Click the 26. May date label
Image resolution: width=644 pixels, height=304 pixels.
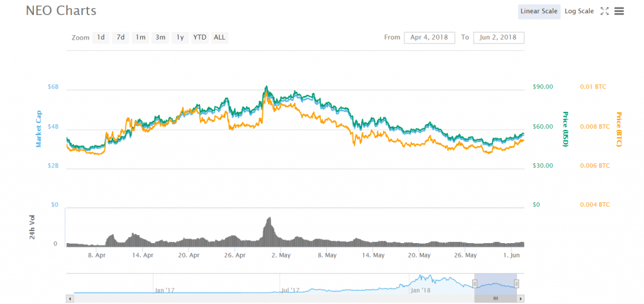point(465,255)
